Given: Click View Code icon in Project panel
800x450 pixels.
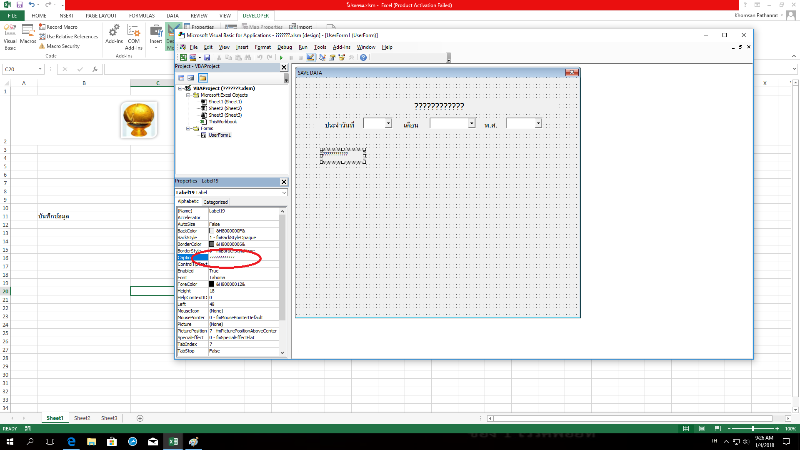Looking at the screenshot, I should pyautogui.click(x=181, y=77).
